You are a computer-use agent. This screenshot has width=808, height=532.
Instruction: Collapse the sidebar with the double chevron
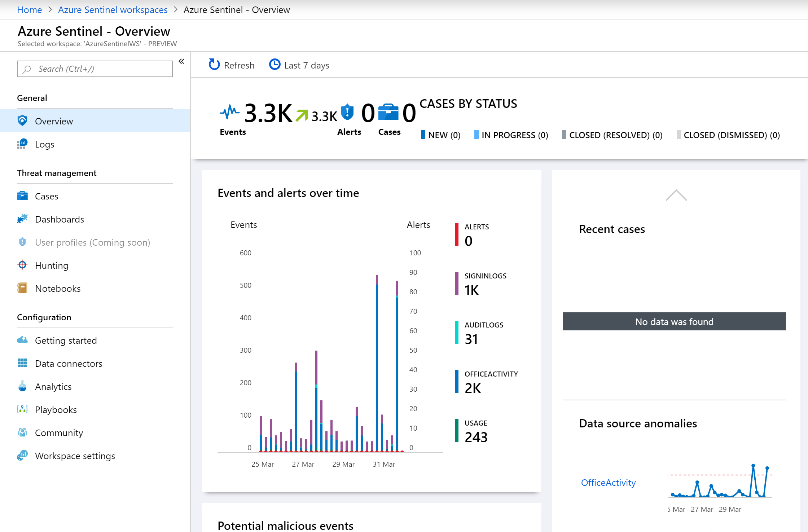point(181,61)
